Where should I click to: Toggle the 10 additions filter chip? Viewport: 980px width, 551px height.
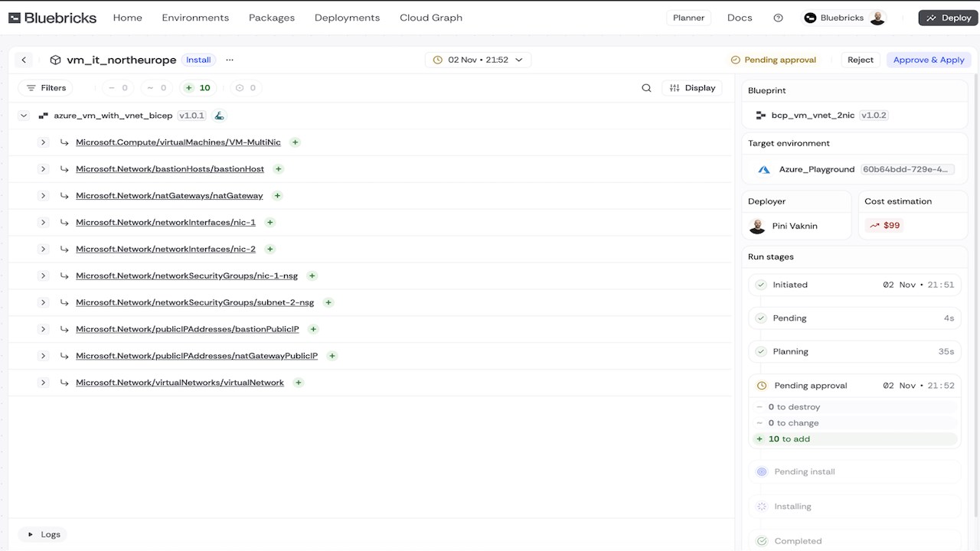(198, 88)
